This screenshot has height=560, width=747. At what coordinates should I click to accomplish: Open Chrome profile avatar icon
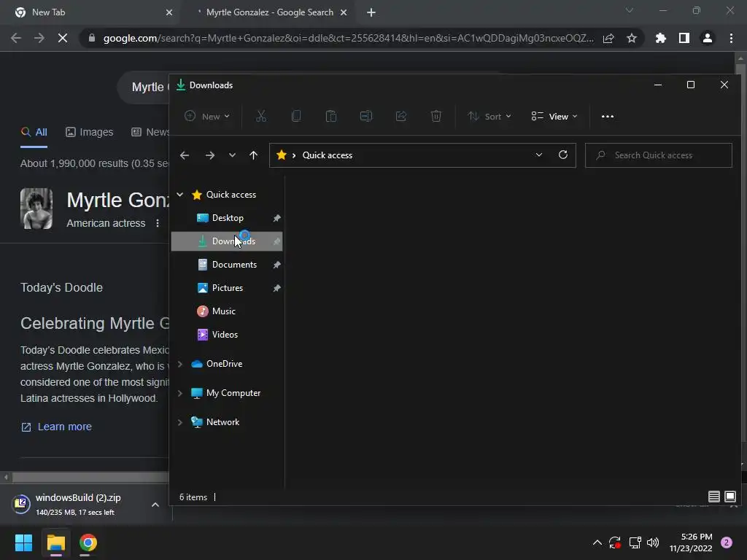(708, 38)
